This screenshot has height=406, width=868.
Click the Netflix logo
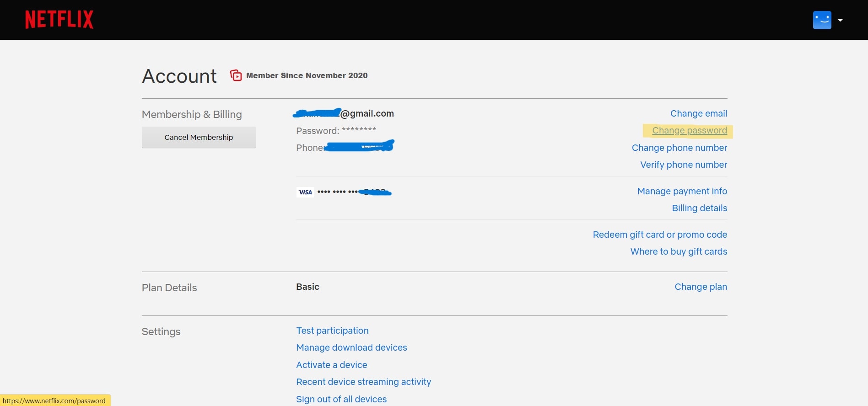click(59, 20)
